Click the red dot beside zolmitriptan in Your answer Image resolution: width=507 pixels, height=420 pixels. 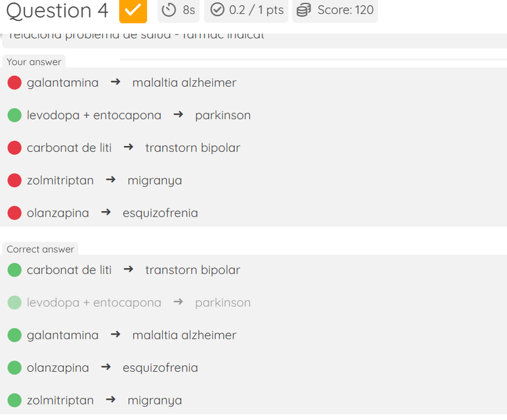[x=14, y=180]
